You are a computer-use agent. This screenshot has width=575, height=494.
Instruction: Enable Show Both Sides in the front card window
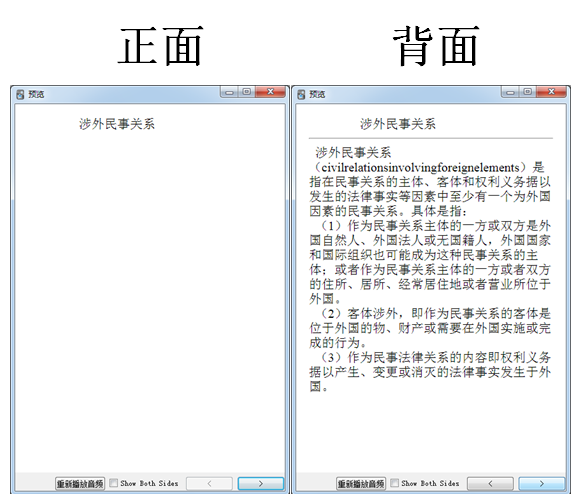click(x=114, y=483)
